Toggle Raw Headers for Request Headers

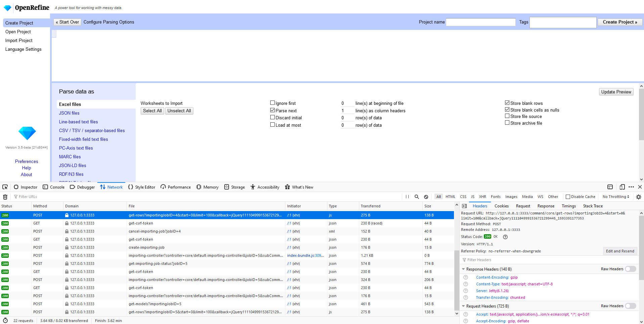(x=631, y=306)
